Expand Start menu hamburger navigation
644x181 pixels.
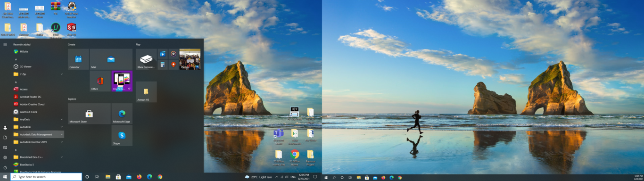pos(5,44)
